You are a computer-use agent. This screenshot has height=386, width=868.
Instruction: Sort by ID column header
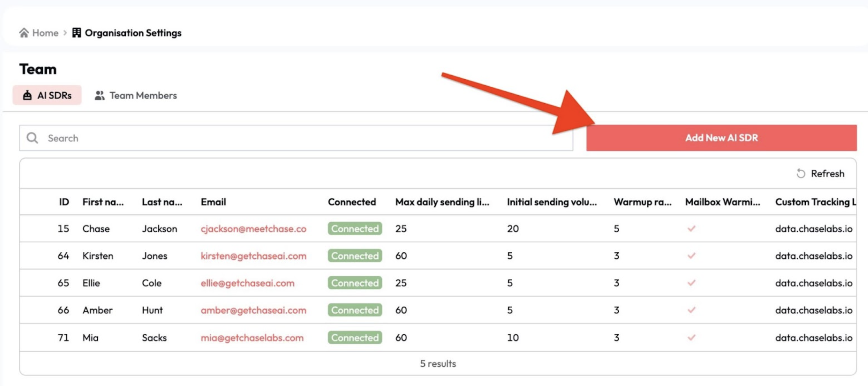click(x=64, y=202)
